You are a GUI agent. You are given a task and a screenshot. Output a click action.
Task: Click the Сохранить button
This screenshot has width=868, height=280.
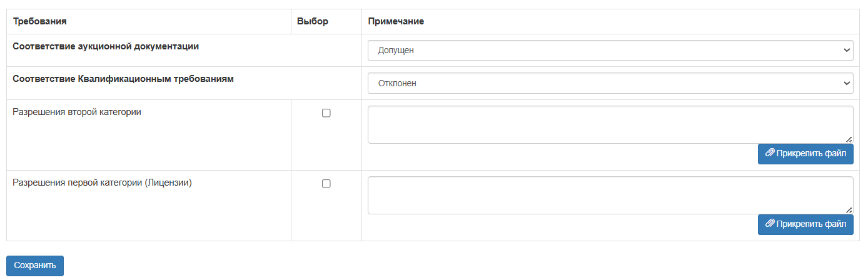point(35,266)
